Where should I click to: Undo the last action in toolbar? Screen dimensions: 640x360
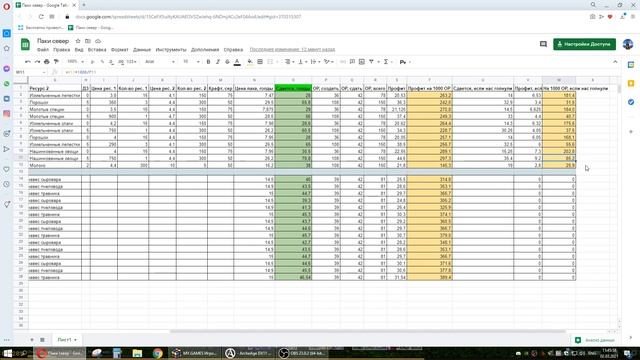pos(28,62)
